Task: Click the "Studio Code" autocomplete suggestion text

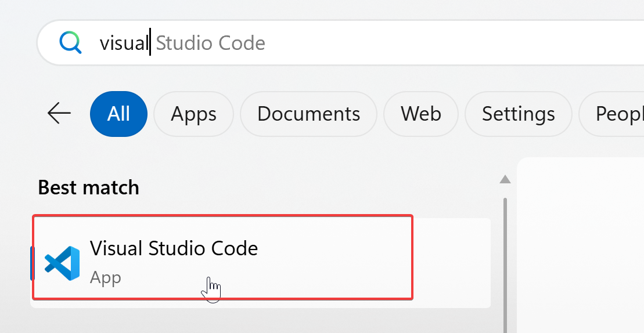Action: click(210, 43)
